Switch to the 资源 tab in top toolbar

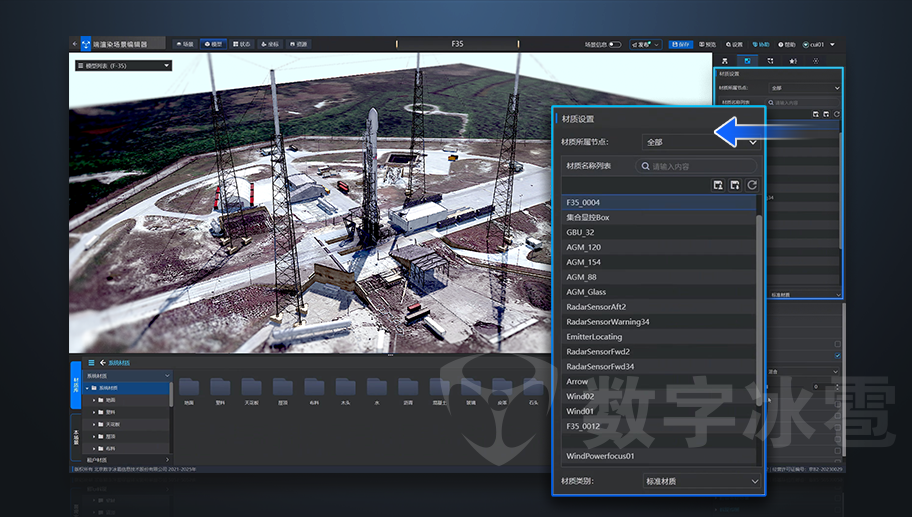pyautogui.click(x=298, y=45)
